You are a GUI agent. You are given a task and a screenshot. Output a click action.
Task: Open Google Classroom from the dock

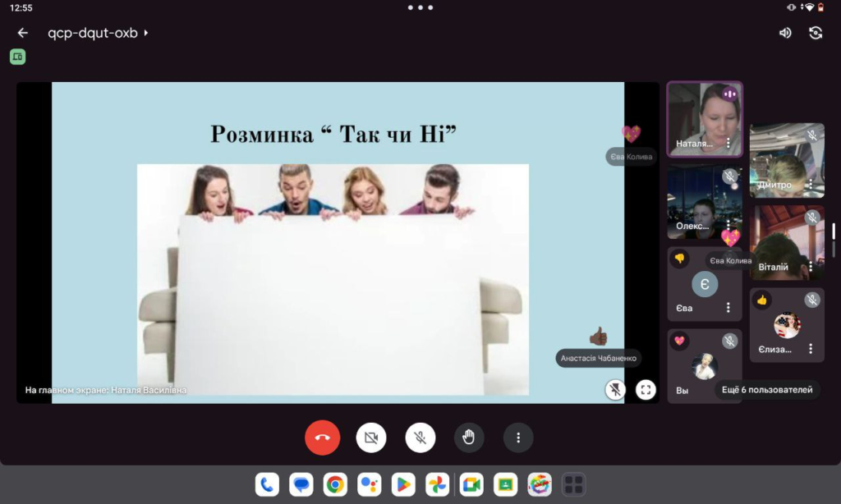pos(505,484)
